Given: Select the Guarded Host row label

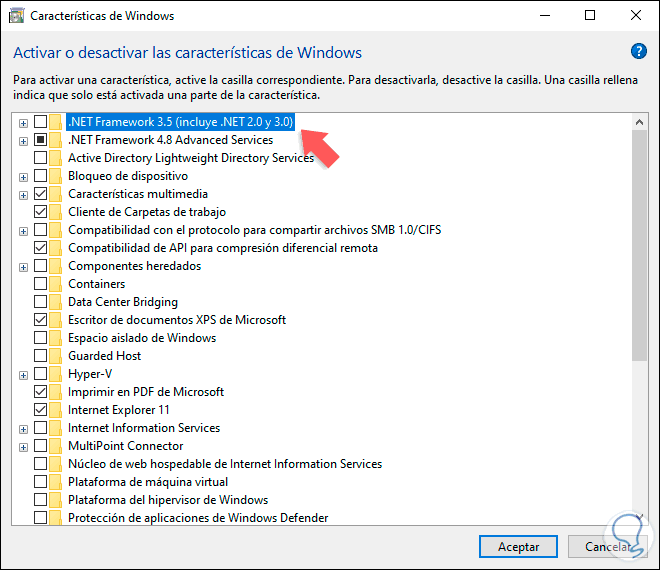Looking at the screenshot, I should (x=104, y=356).
